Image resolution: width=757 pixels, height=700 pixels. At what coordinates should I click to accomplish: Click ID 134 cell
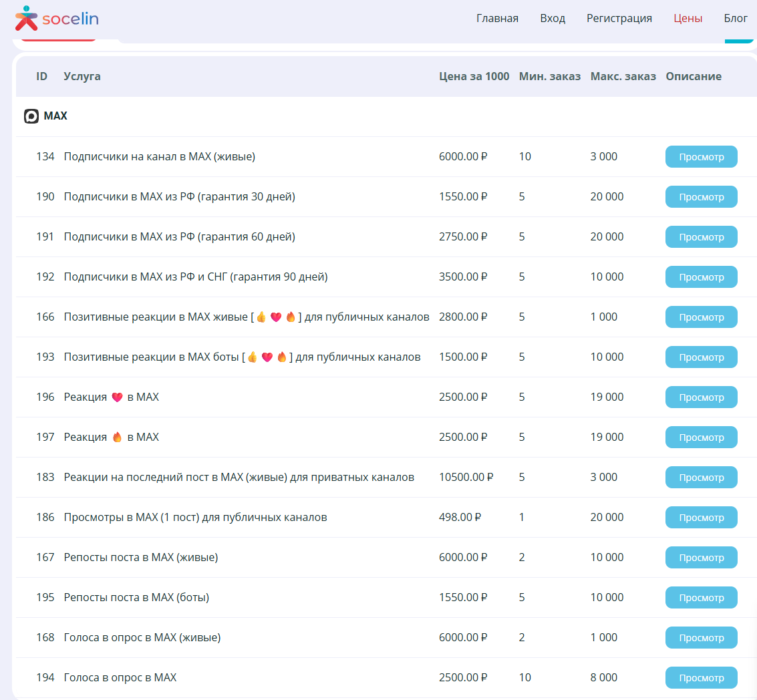(x=45, y=156)
